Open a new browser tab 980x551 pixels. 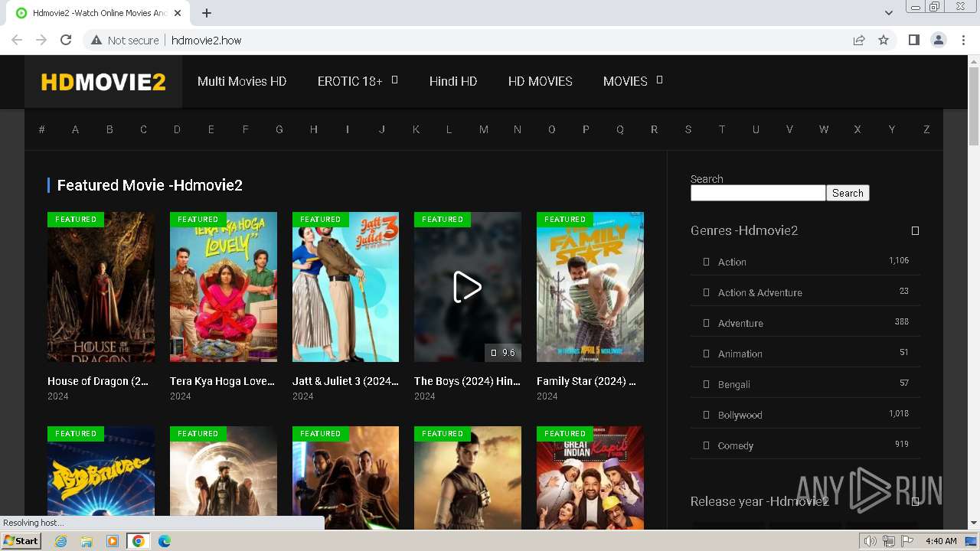(x=207, y=13)
